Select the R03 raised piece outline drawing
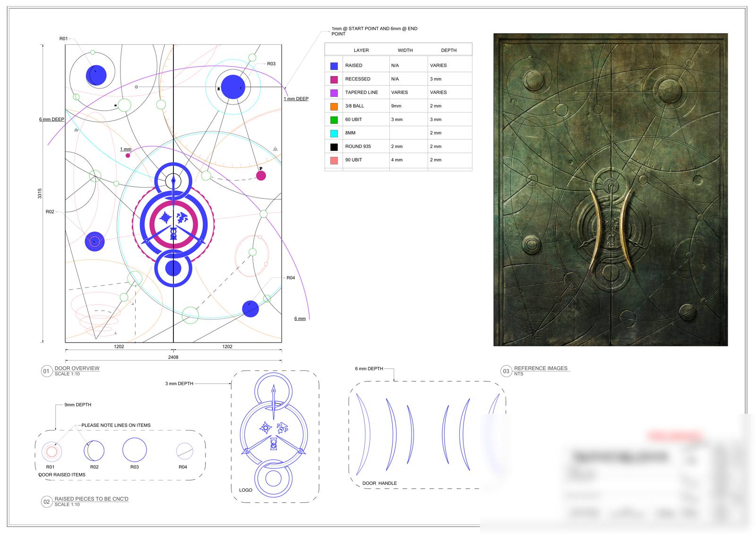756x534 pixels. 135,449
